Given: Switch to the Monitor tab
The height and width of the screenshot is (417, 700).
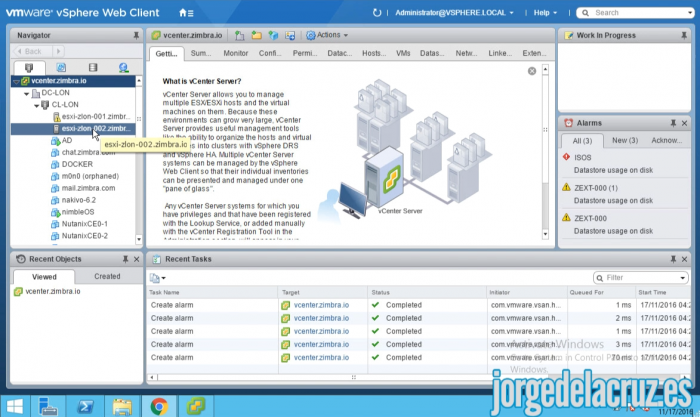Looking at the screenshot, I should point(236,53).
